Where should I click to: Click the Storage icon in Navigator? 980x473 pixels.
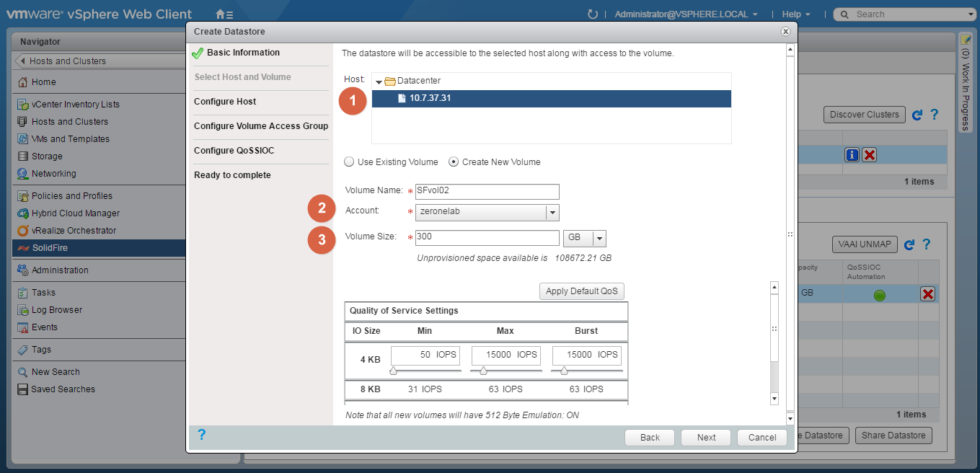point(22,156)
